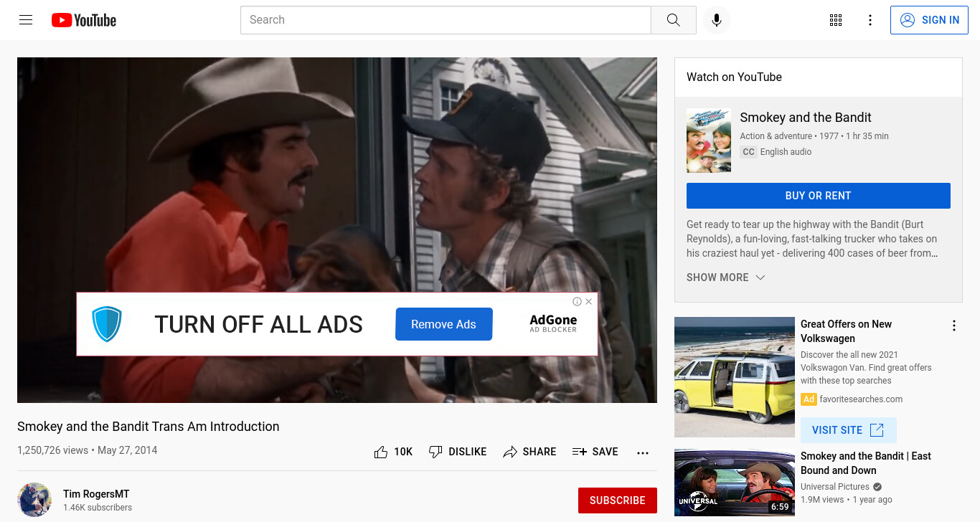
Task: Open Volkswagen ad options menu
Action: [x=954, y=326]
